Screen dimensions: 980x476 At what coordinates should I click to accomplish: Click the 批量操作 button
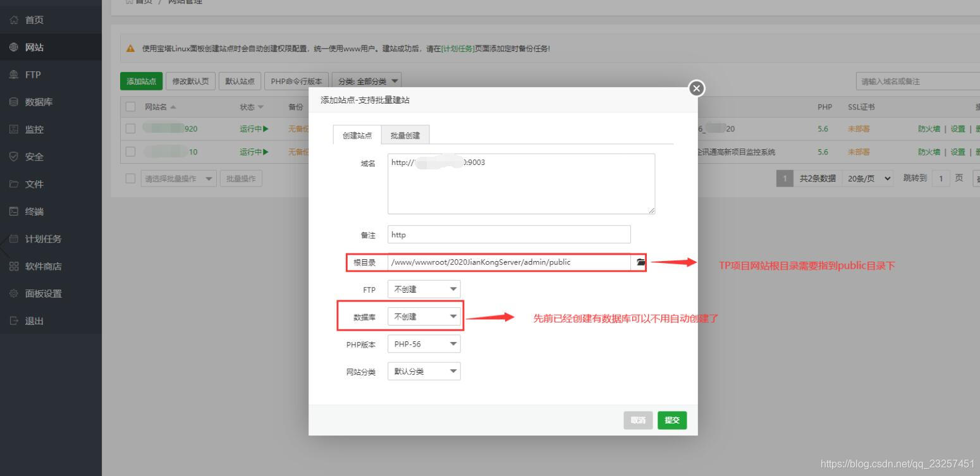[241, 178]
